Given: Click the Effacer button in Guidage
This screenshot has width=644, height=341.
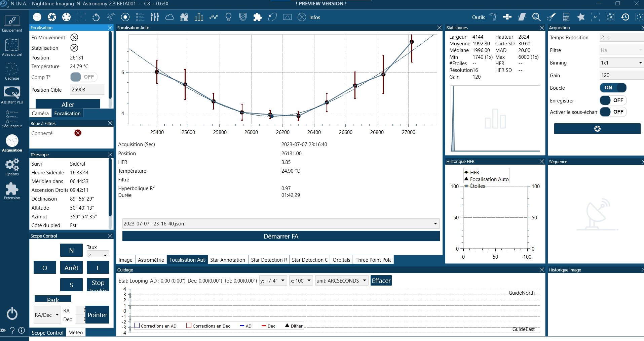Looking at the screenshot, I should coord(381,281).
